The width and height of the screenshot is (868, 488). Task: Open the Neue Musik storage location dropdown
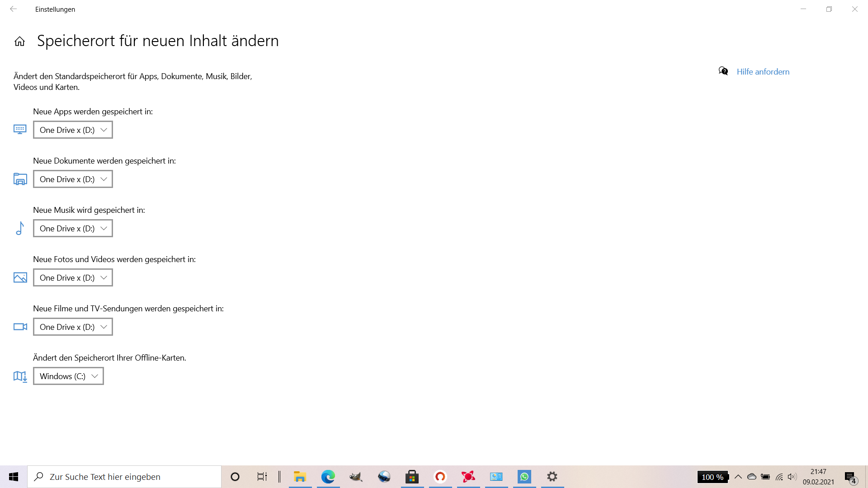coord(73,229)
